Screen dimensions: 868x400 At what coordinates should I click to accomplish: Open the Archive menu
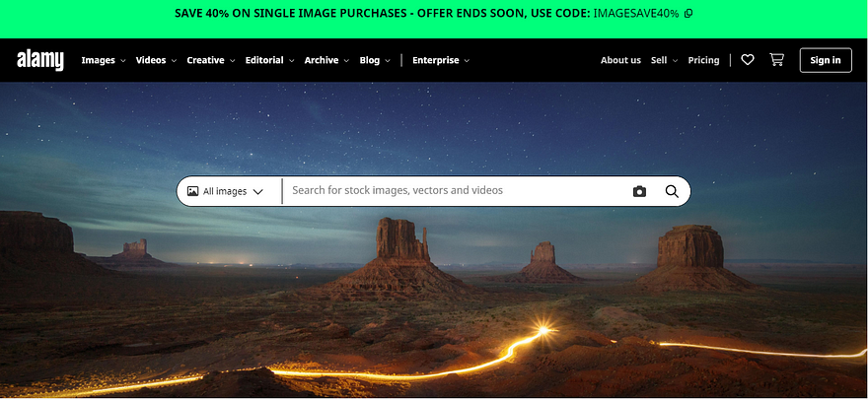pyautogui.click(x=326, y=60)
